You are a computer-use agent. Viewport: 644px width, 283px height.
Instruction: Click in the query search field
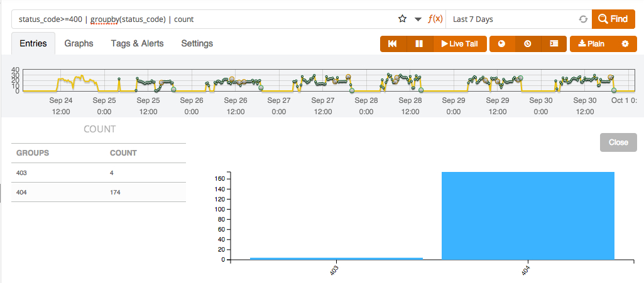pyautogui.click(x=201, y=19)
